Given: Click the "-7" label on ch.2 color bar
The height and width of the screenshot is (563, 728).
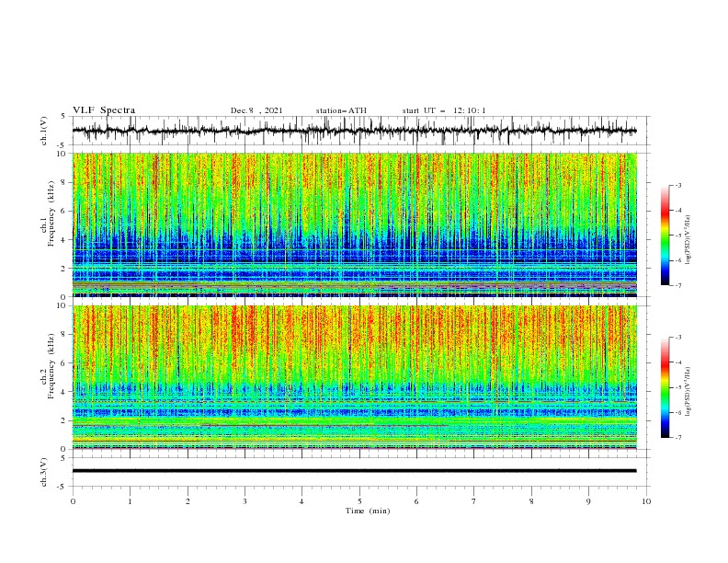Looking at the screenshot, I should coord(677,437).
